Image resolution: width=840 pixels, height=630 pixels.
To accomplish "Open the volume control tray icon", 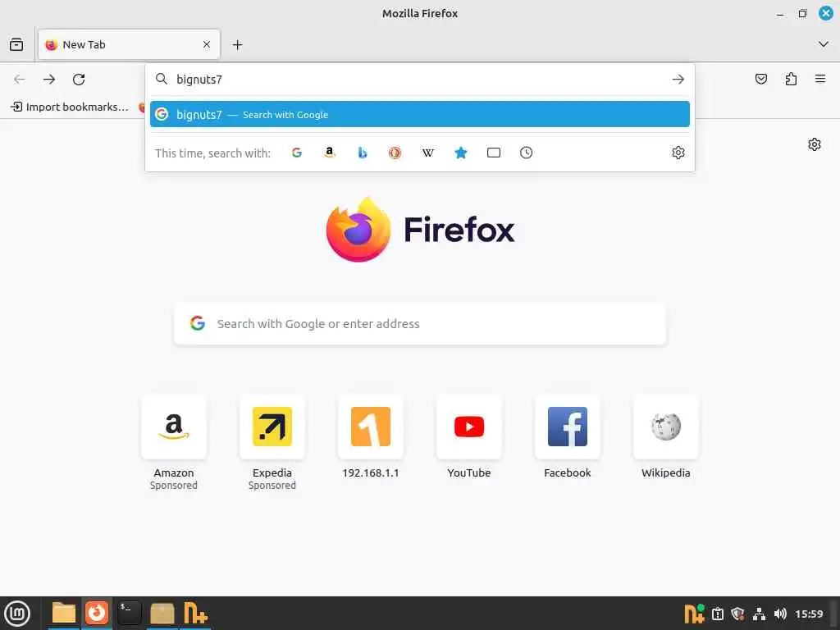I will click(x=780, y=614).
